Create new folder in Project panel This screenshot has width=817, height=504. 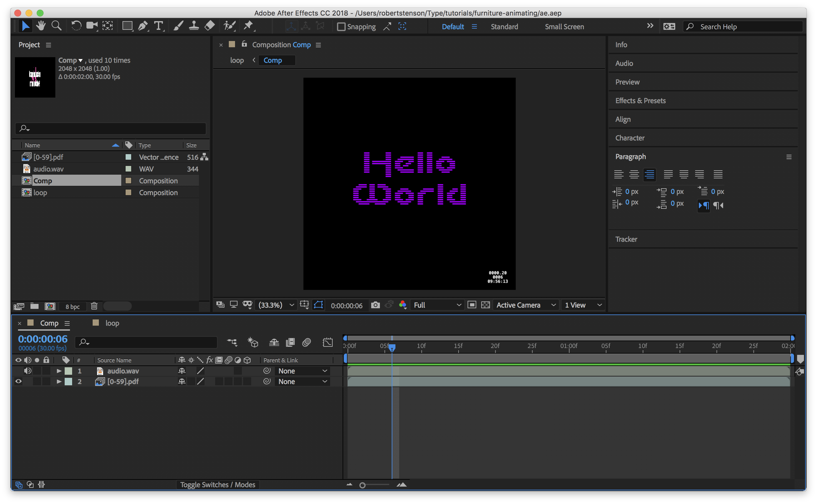(34, 306)
